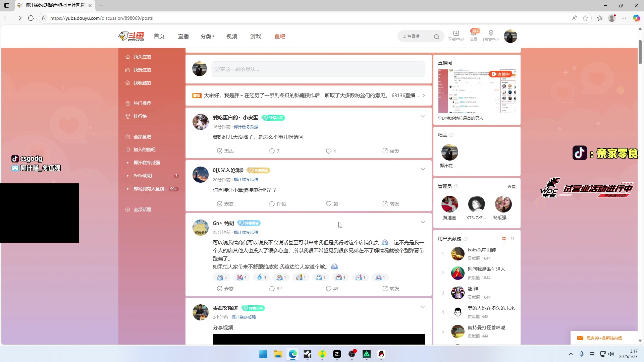Viewport: 644px width, 362px height.
Task: Open the download center icon
Action: click(x=456, y=36)
